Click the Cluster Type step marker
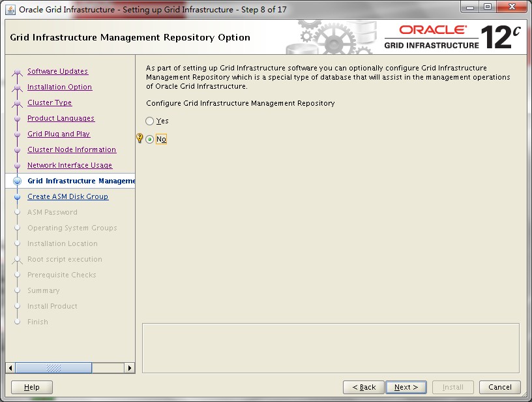This screenshot has width=532, height=402. pyautogui.click(x=18, y=103)
